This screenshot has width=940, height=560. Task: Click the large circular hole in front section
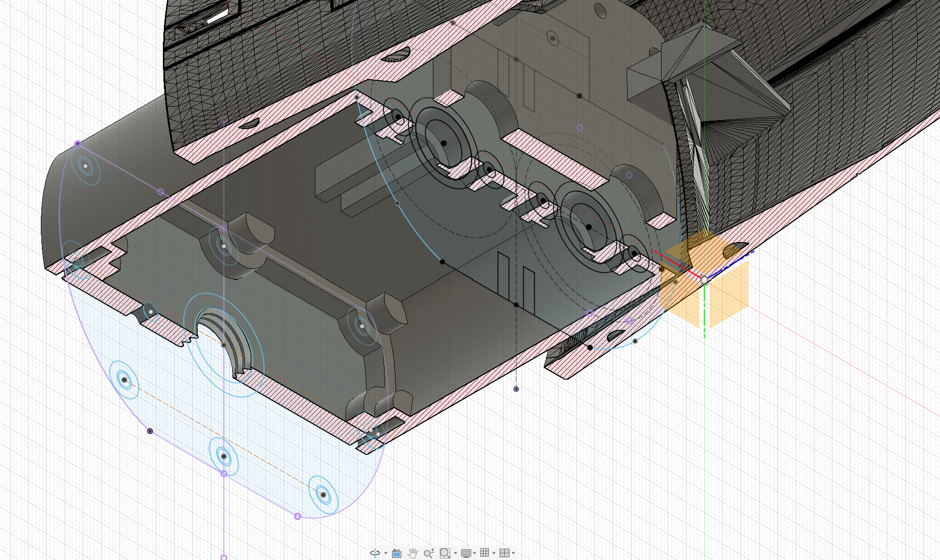click(219, 344)
